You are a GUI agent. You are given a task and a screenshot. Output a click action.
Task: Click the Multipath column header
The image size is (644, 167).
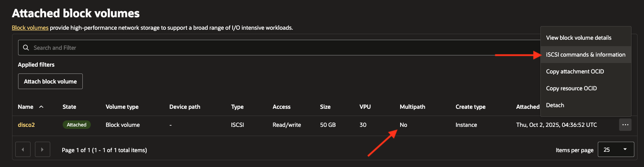tap(412, 107)
